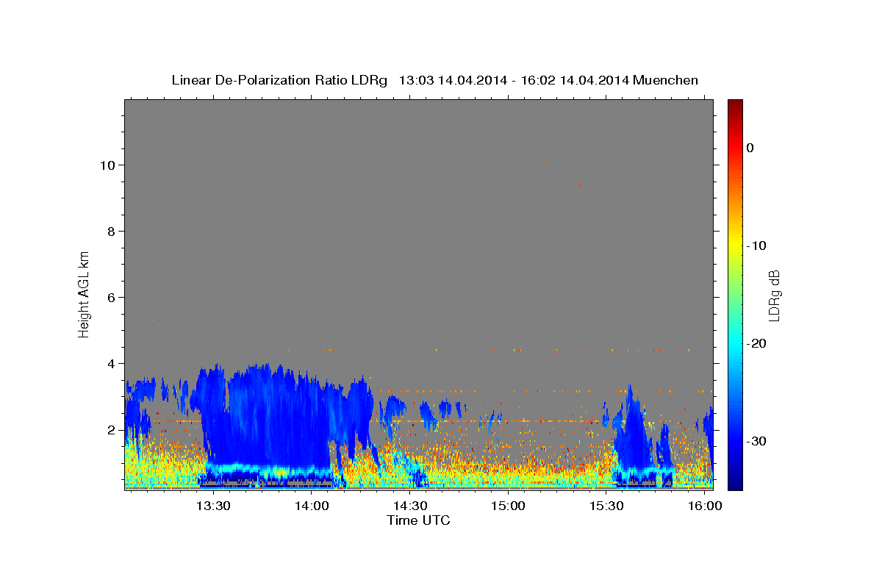Image resolution: width=882 pixels, height=588 pixels.
Task: Click the LDRg dB colorbar title
Action: tap(774, 295)
